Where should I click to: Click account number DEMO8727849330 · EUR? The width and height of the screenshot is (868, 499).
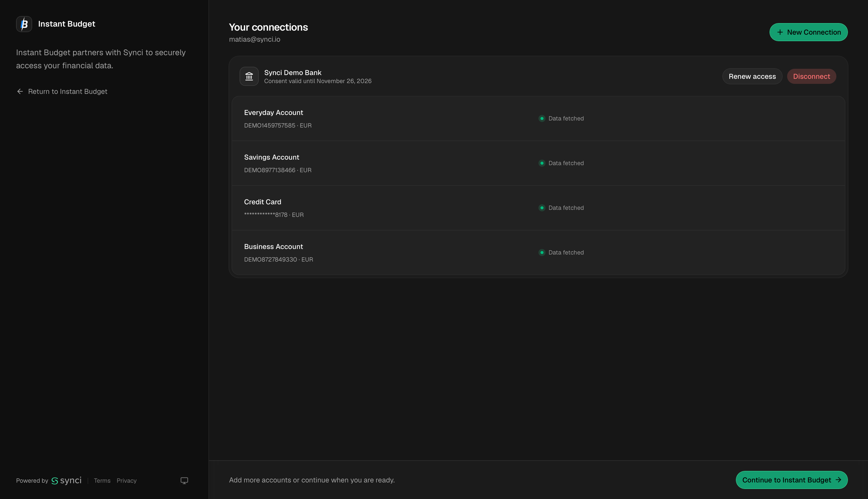(278, 260)
